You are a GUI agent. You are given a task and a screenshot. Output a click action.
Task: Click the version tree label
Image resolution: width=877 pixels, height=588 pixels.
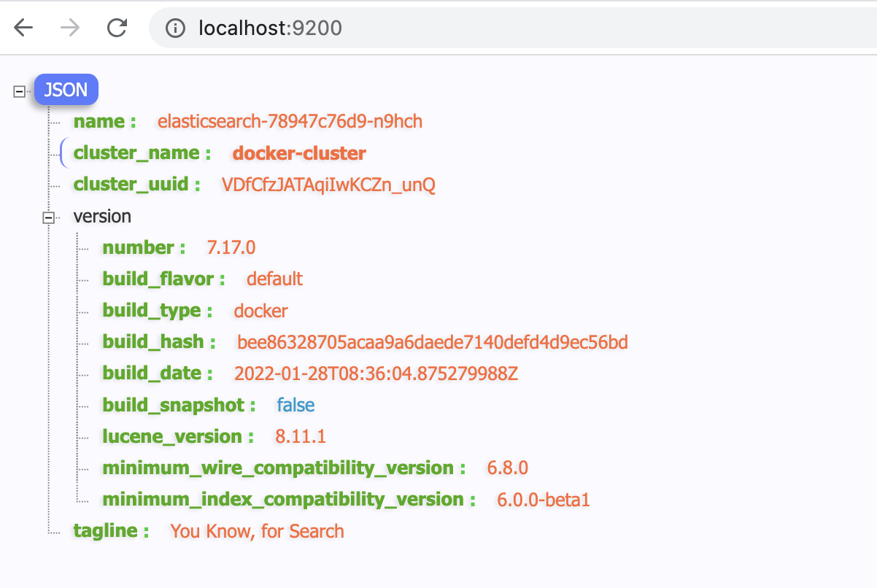tap(102, 217)
